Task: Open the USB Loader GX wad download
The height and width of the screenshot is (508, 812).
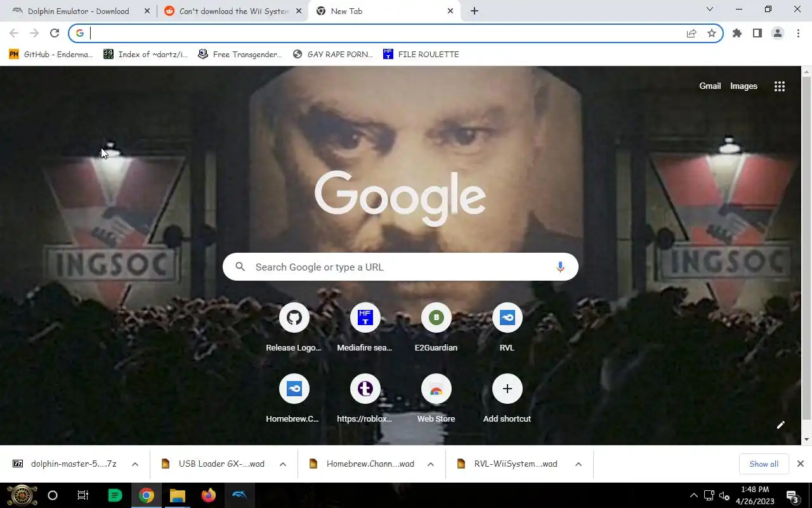Action: 214,464
